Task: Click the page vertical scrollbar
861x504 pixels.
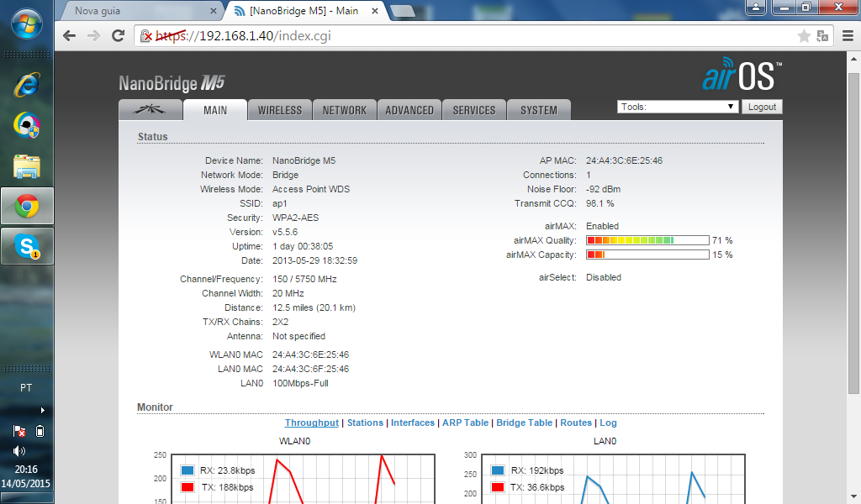Action: pos(853,233)
